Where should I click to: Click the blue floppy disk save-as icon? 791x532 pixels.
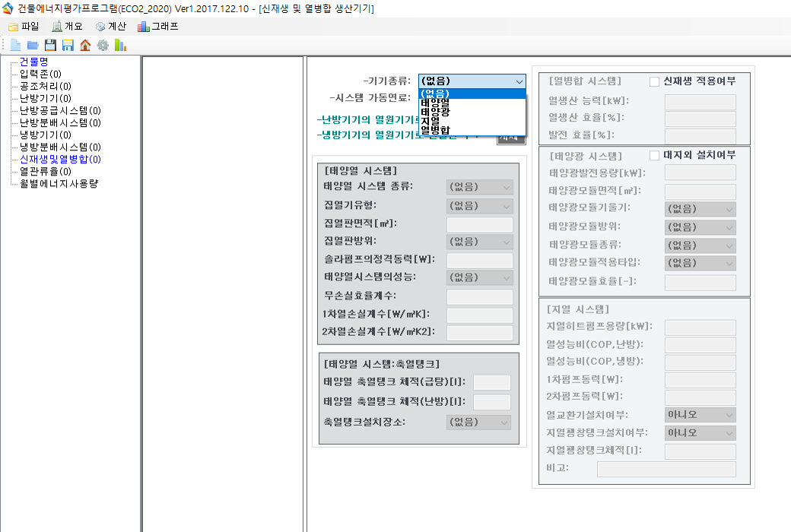(x=68, y=46)
